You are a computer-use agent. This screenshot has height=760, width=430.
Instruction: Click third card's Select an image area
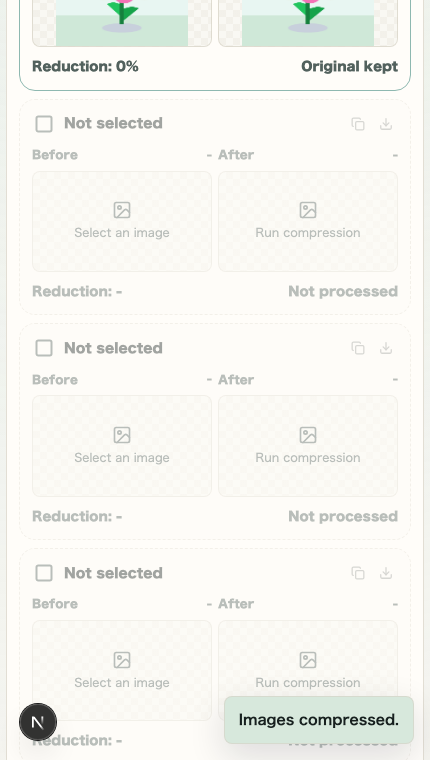click(x=122, y=670)
